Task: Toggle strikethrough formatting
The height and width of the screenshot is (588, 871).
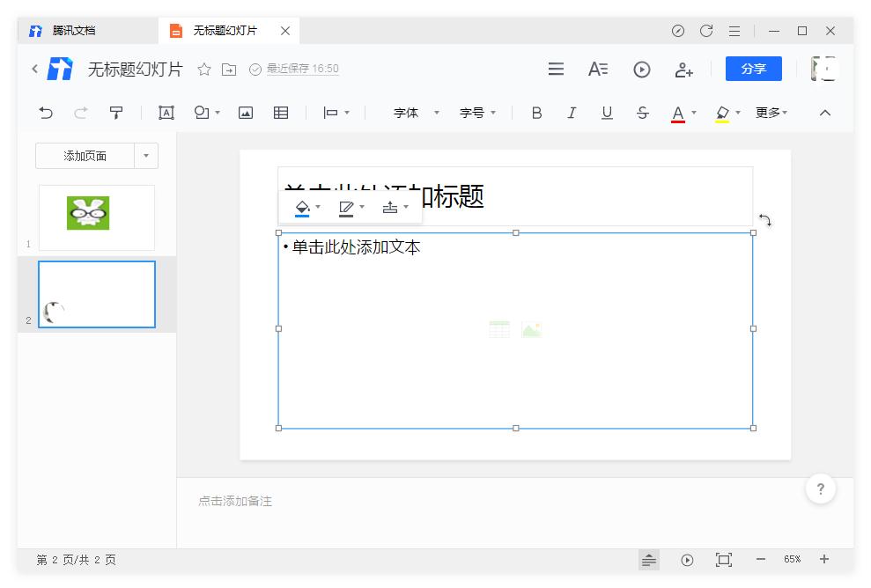Action: tap(643, 114)
